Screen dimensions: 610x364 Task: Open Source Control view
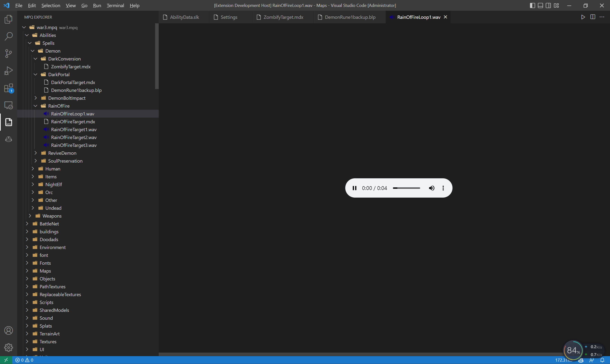click(x=9, y=54)
